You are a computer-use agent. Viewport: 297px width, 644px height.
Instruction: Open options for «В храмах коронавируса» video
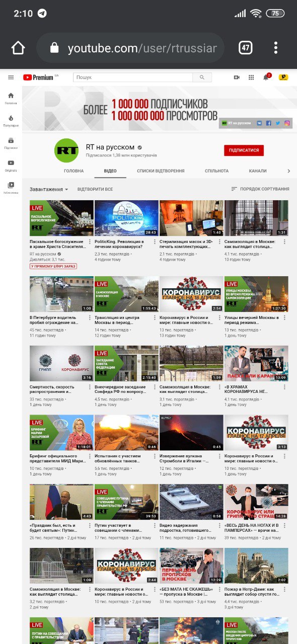point(285,387)
